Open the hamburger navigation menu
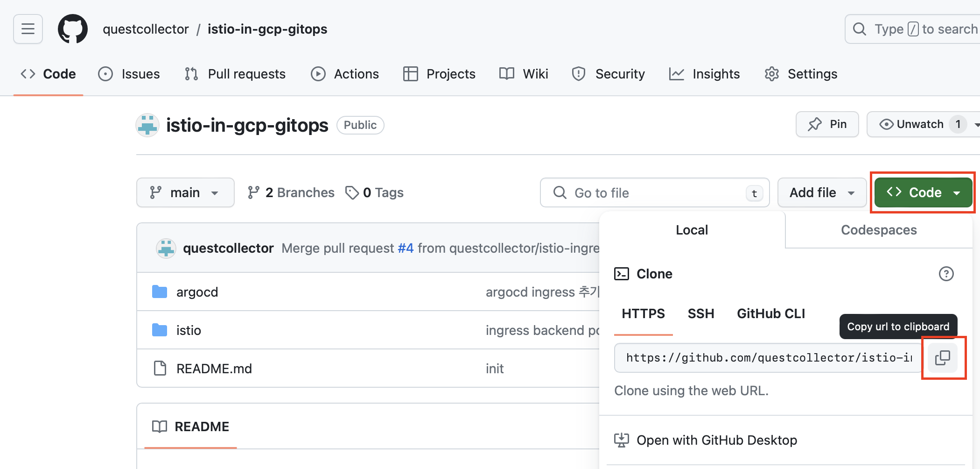Screen dimensions: 980x469 (x=28, y=29)
